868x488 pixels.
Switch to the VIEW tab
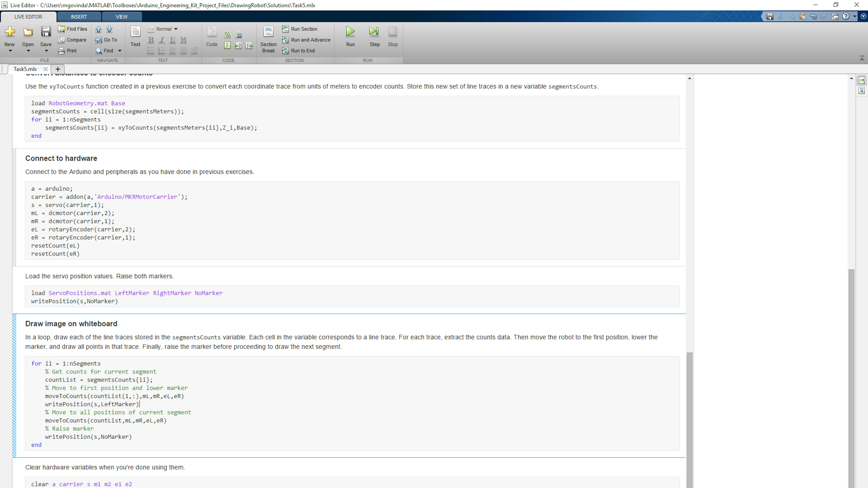pos(122,17)
